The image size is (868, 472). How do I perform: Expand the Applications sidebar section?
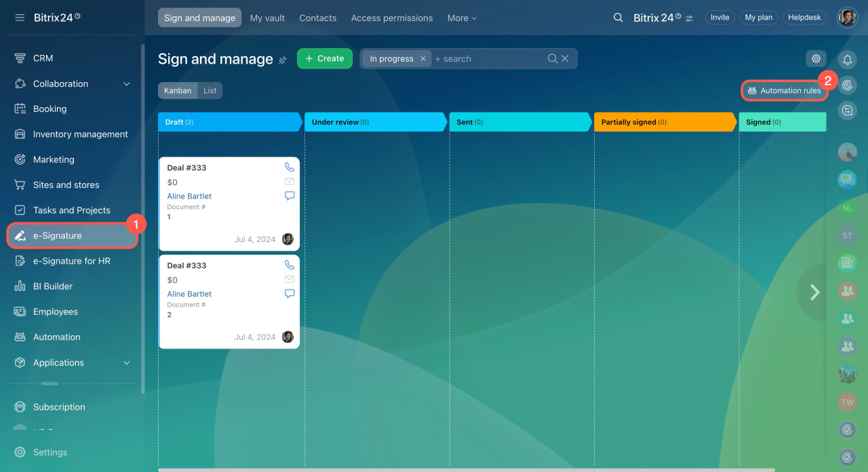click(126, 363)
